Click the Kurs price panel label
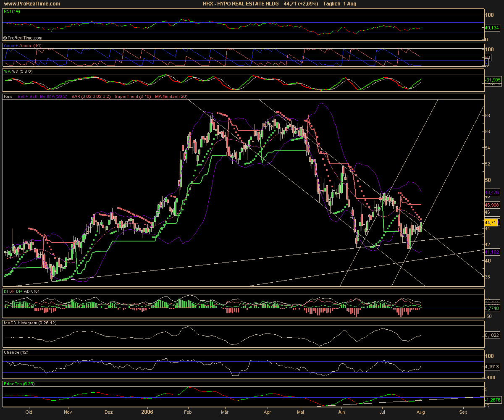Viewport: 504px width, 420px height. [7, 97]
